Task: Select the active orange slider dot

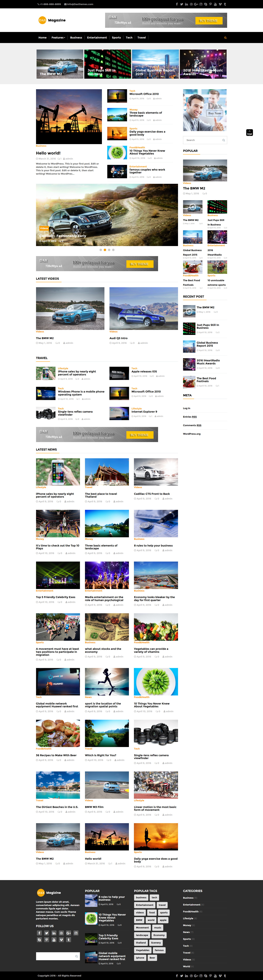Action: pyautogui.click(x=105, y=250)
